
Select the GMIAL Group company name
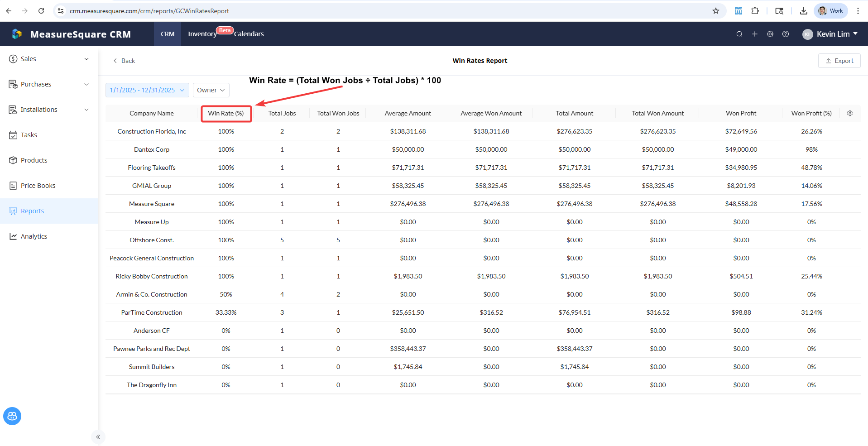(x=152, y=186)
